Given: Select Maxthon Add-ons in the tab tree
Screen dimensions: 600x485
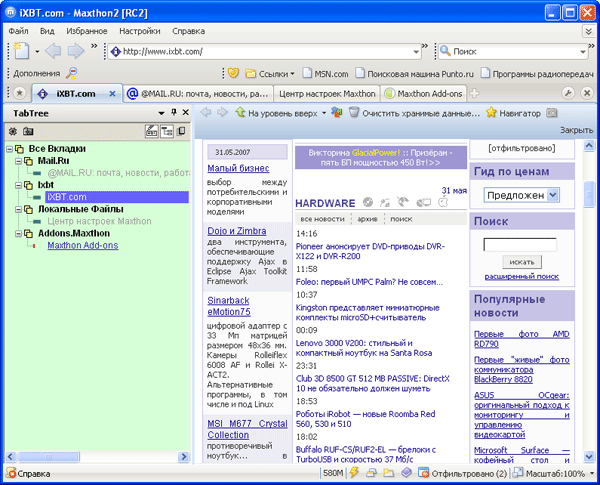Looking at the screenshot, I should pyautogui.click(x=83, y=245).
